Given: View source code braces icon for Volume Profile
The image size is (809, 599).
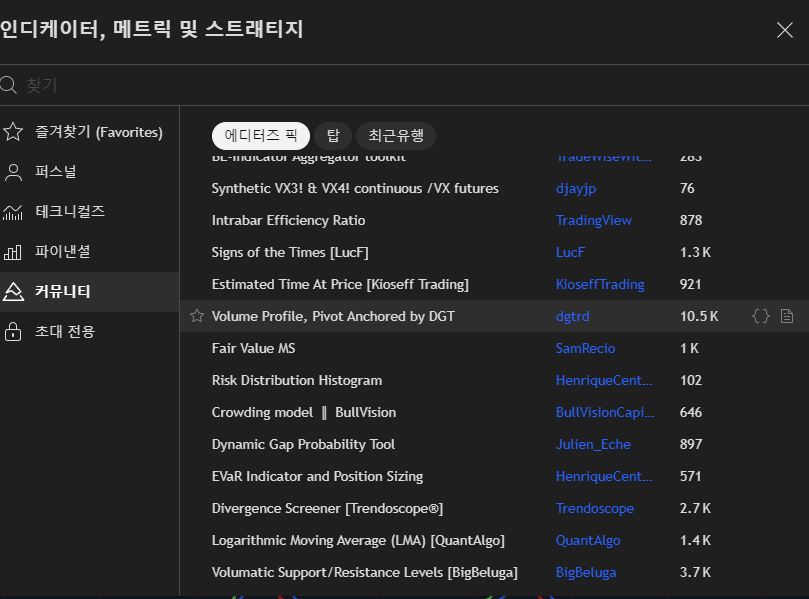Looking at the screenshot, I should pyautogui.click(x=761, y=316).
